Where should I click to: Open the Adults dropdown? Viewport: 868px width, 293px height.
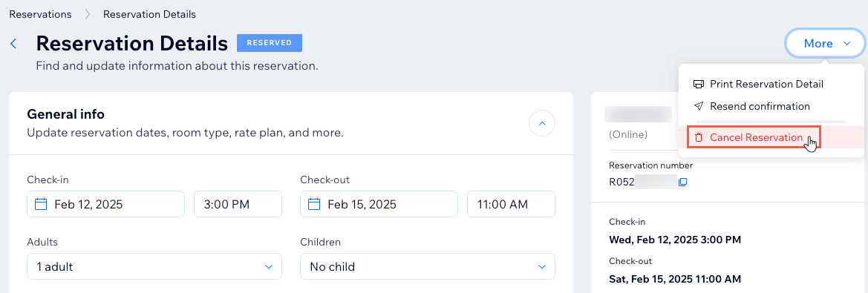coord(154,266)
